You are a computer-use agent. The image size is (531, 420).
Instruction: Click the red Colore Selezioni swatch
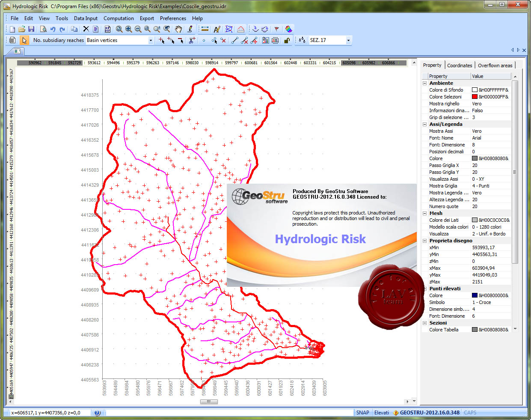point(475,97)
